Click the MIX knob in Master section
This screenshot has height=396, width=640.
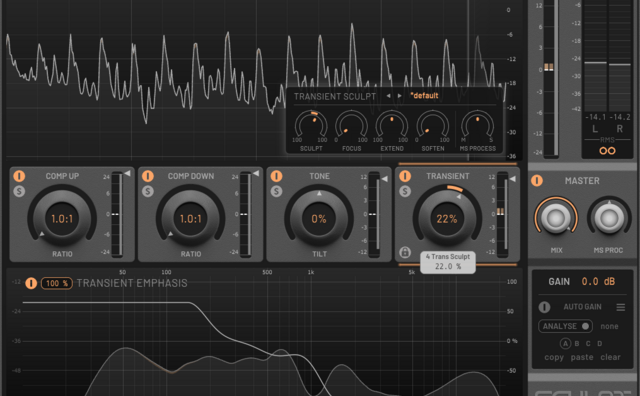pyautogui.click(x=556, y=218)
